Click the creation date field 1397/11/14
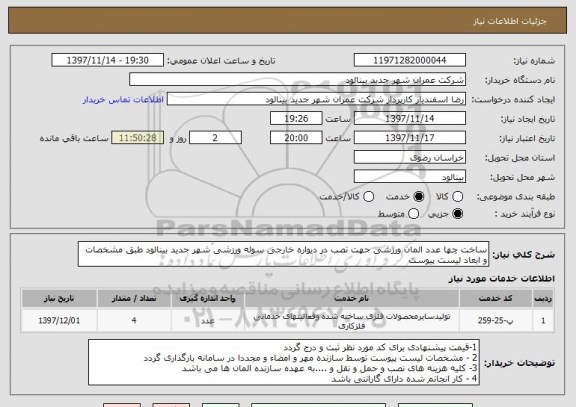 pyautogui.click(x=410, y=119)
